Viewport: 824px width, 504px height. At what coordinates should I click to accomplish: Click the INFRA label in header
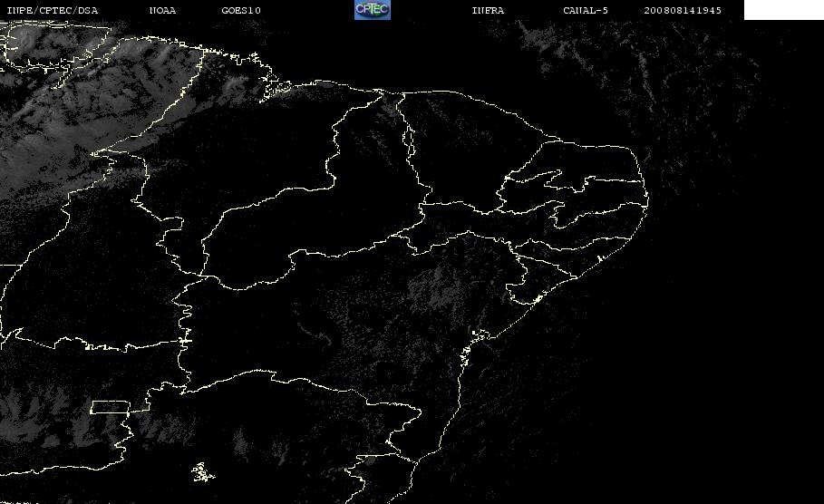coord(488,11)
